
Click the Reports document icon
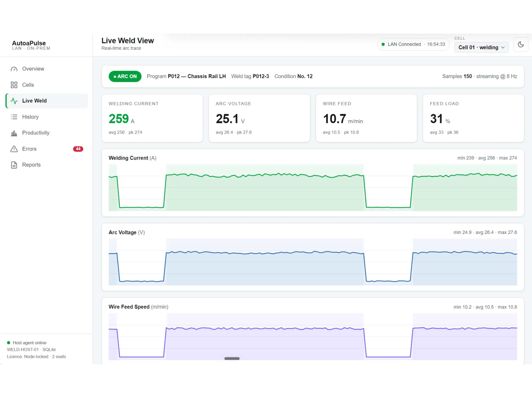point(14,165)
